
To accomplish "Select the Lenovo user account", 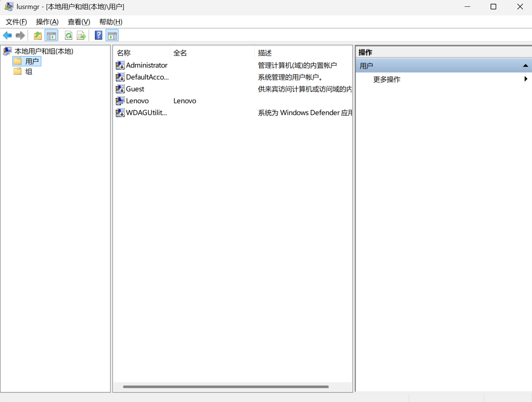I will [137, 101].
